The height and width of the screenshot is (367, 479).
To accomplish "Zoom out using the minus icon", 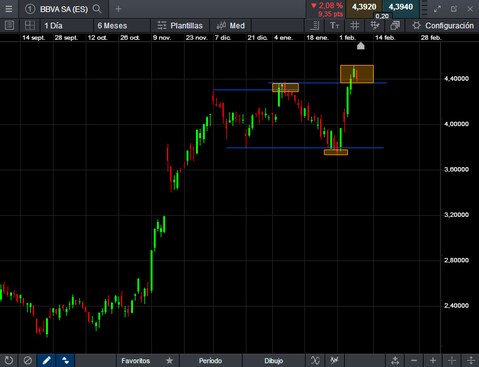I will click(414, 360).
